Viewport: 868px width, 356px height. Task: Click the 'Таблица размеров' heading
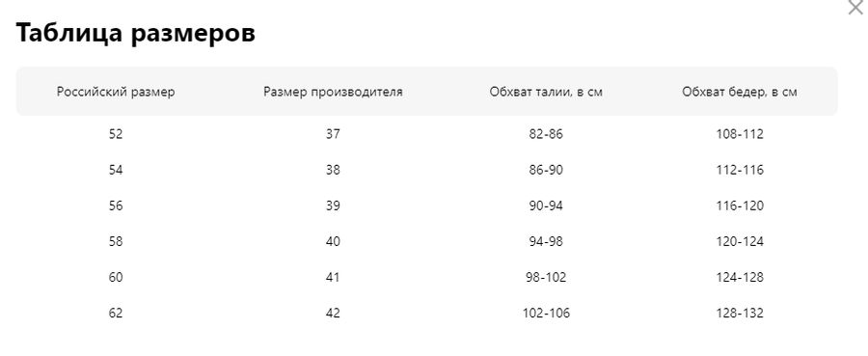coord(136,33)
